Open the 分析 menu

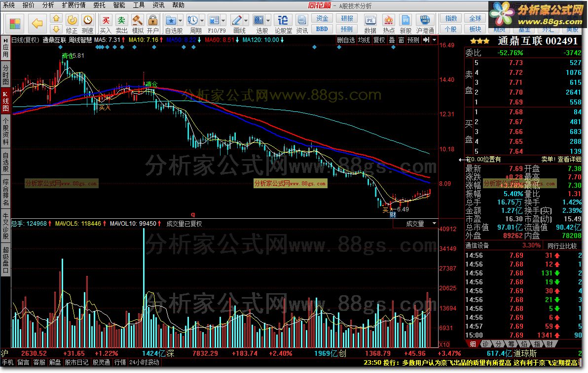[48, 5]
